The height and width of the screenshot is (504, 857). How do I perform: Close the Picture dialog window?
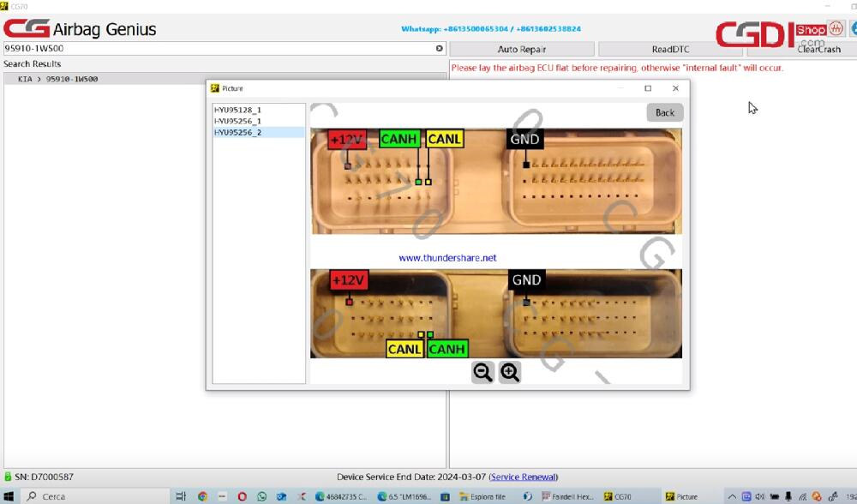pos(675,88)
